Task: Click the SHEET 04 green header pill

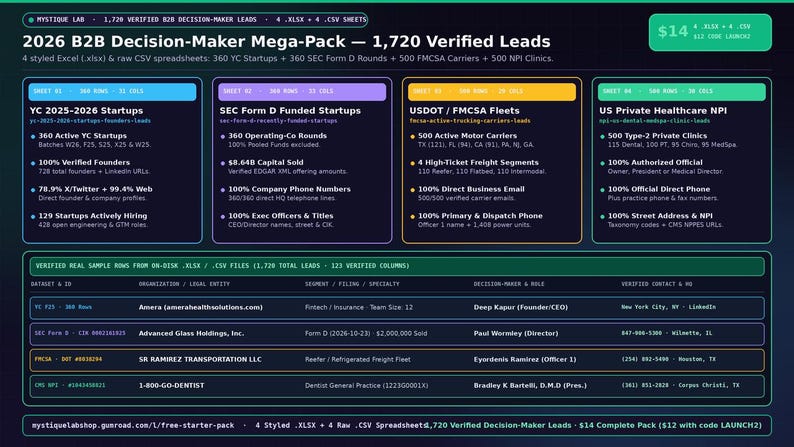Action: pyautogui.click(x=682, y=92)
